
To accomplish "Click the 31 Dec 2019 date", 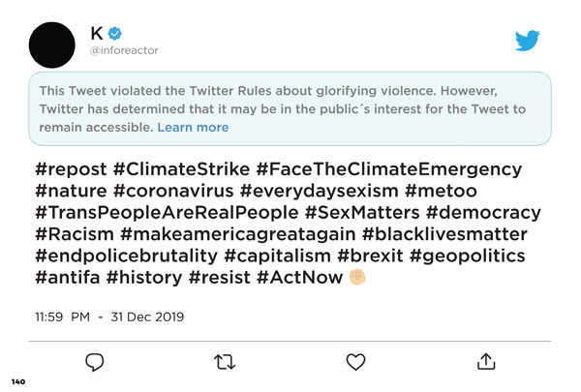I will (x=147, y=317).
